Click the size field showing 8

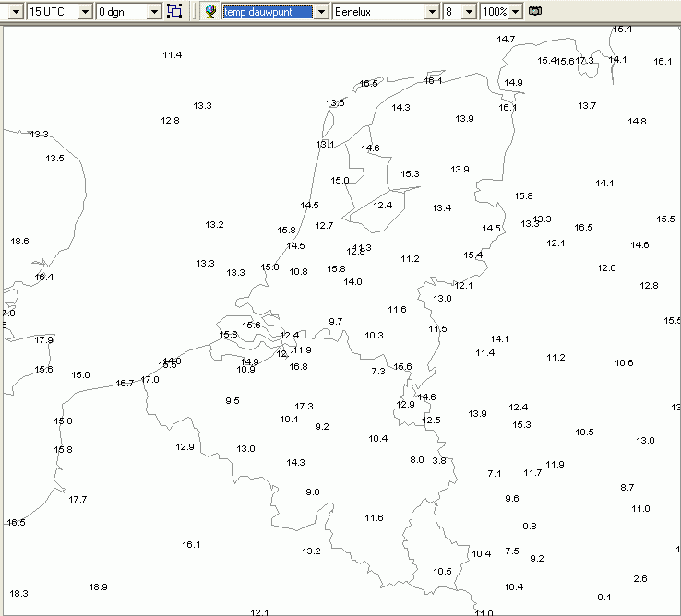[x=452, y=12]
